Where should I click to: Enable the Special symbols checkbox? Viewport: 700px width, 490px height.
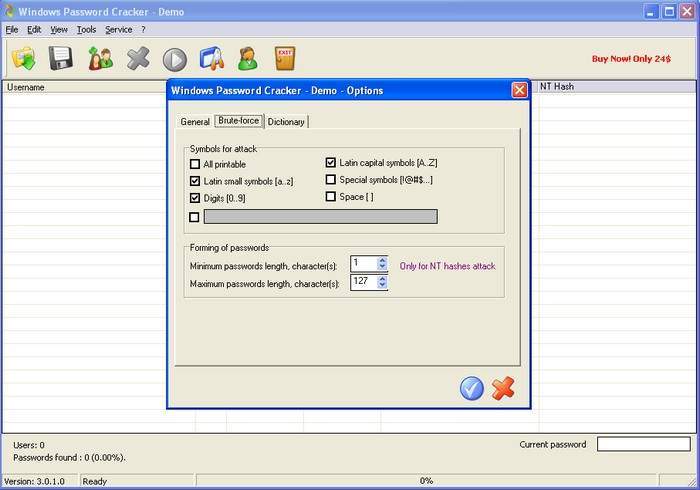coord(331,180)
